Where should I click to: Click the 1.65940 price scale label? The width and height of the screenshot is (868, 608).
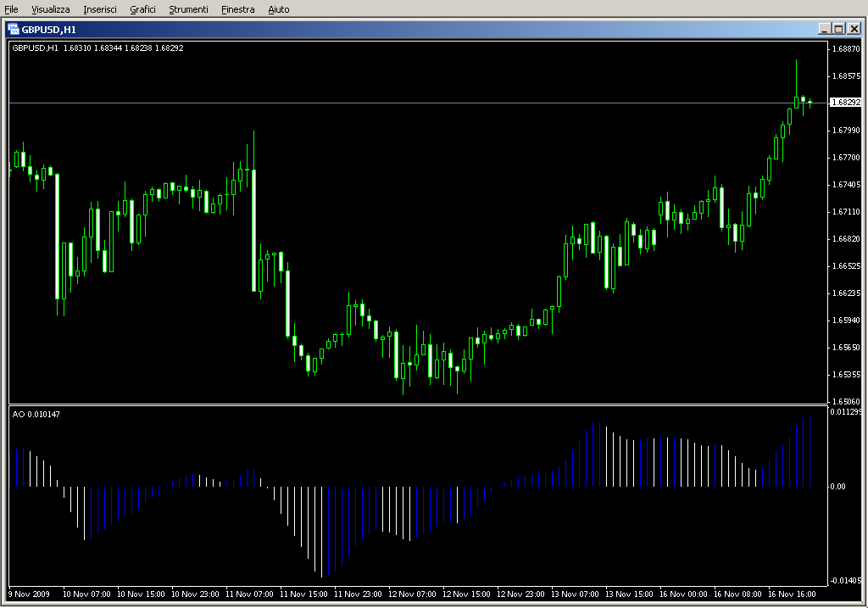[846, 321]
